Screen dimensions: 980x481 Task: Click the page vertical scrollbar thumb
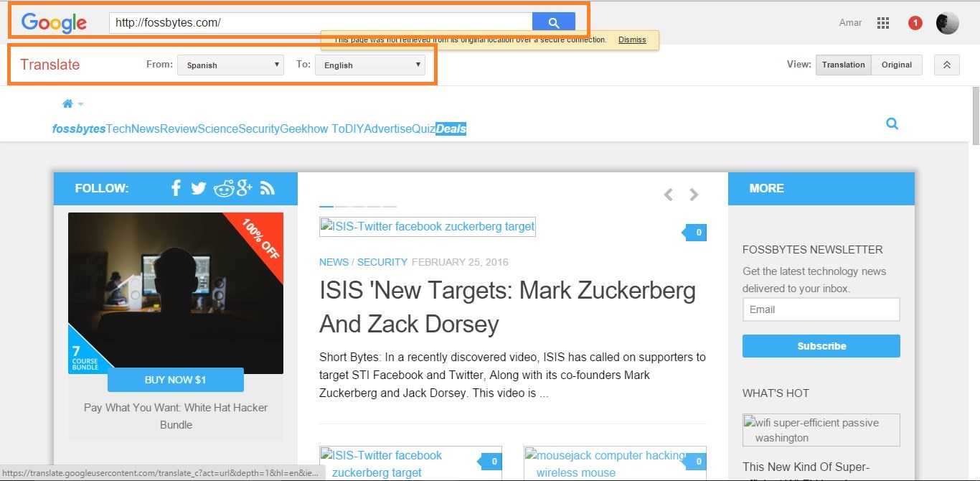(976, 116)
